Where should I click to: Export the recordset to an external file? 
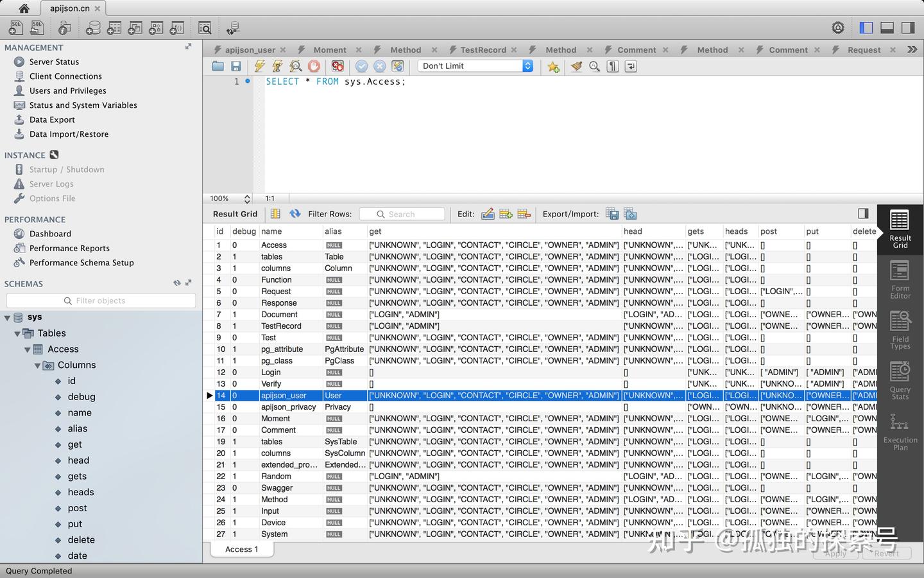pos(612,214)
